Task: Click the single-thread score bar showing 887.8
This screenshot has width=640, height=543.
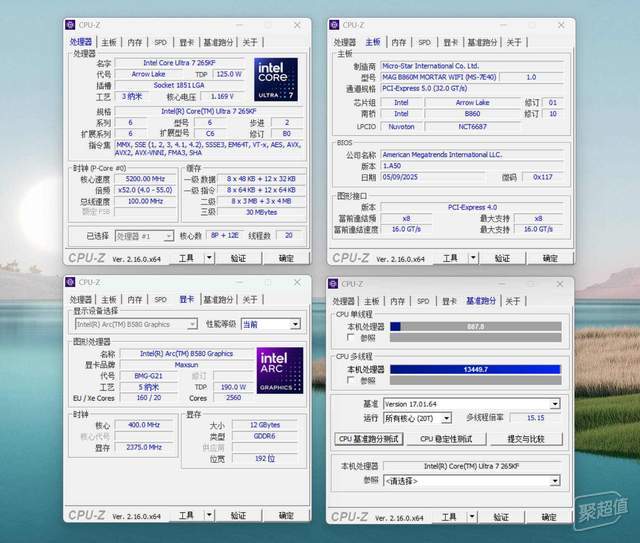Action: tap(476, 326)
